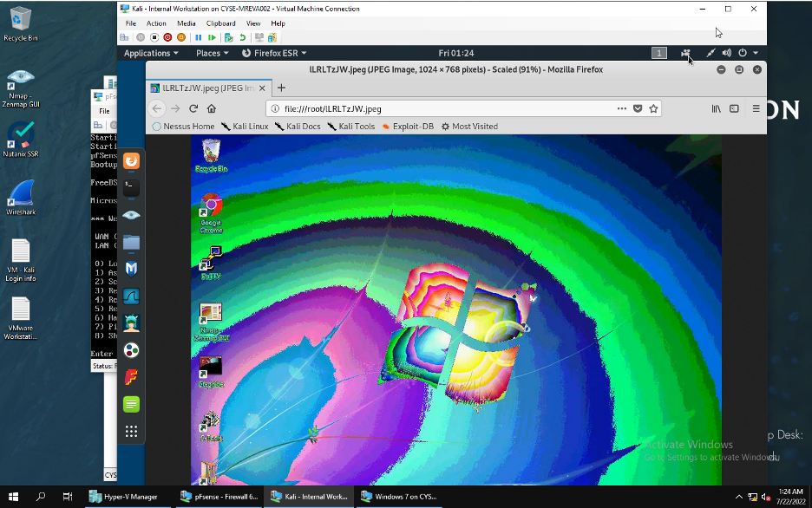Screen dimensions: 812x508
Task: Open the Files folder in Kali dock
Action: pos(131,242)
